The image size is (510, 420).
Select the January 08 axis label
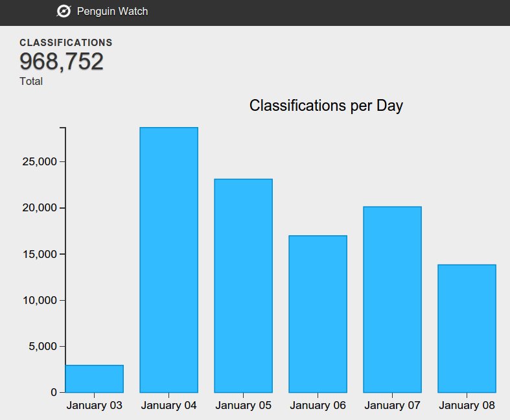click(467, 406)
